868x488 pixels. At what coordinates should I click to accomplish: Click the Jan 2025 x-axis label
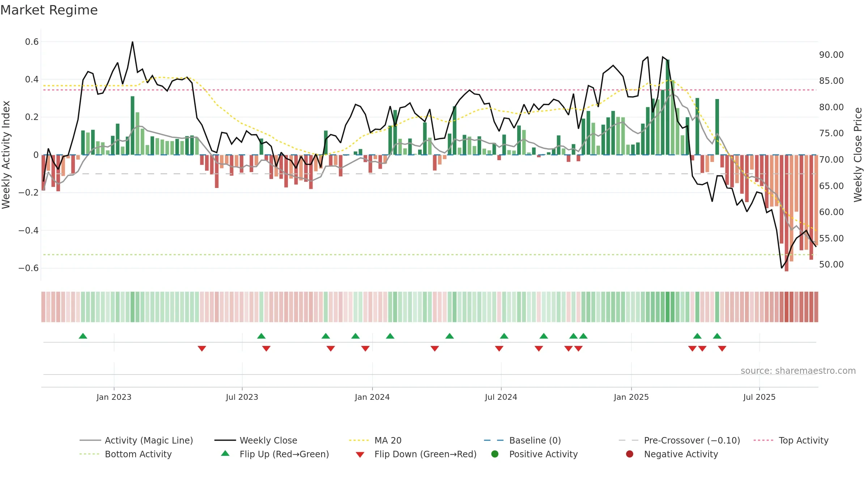(631, 397)
